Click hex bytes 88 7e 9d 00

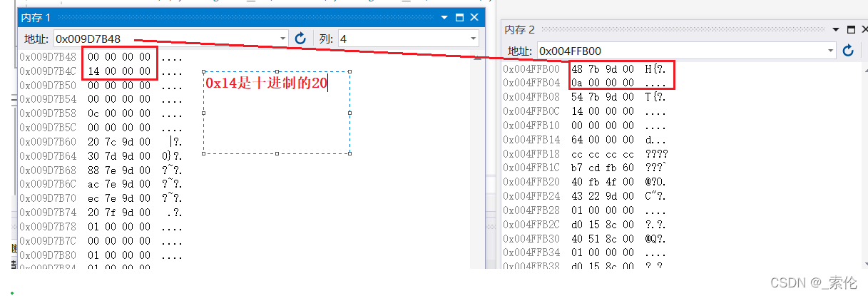point(119,170)
